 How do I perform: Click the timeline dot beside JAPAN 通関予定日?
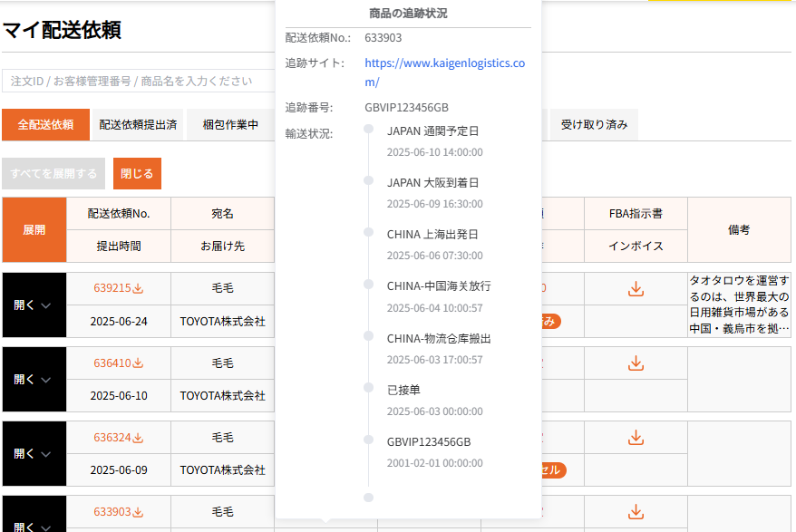369,129
